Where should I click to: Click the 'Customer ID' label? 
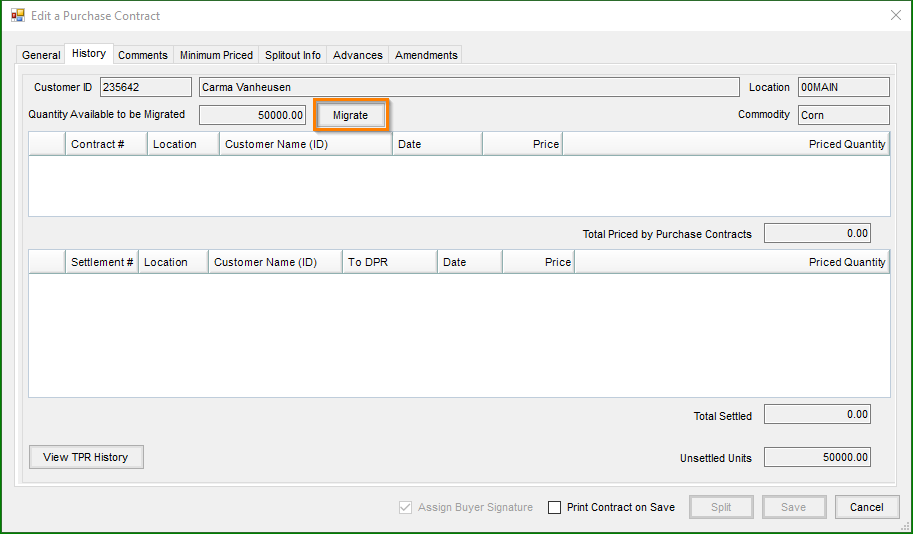(63, 87)
